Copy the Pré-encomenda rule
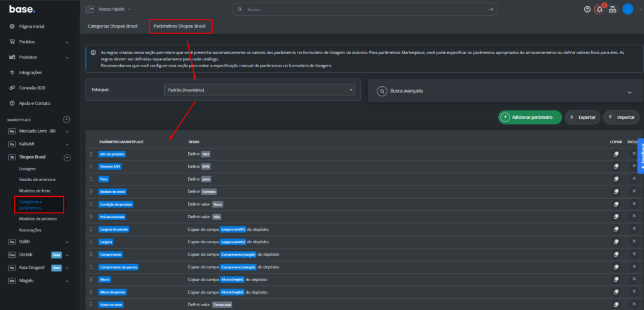The height and width of the screenshot is (310, 644). pyautogui.click(x=616, y=216)
